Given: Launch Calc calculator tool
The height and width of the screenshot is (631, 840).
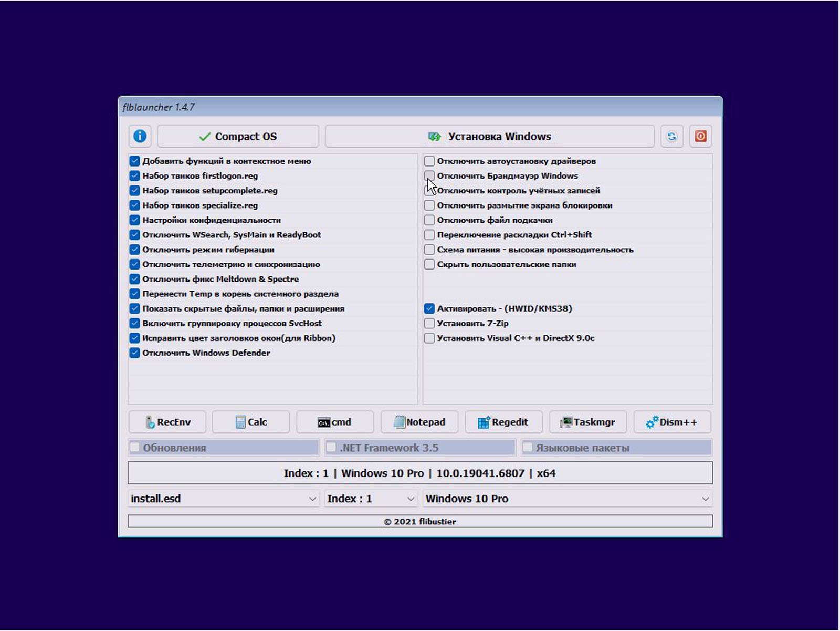Looking at the screenshot, I should 251,422.
